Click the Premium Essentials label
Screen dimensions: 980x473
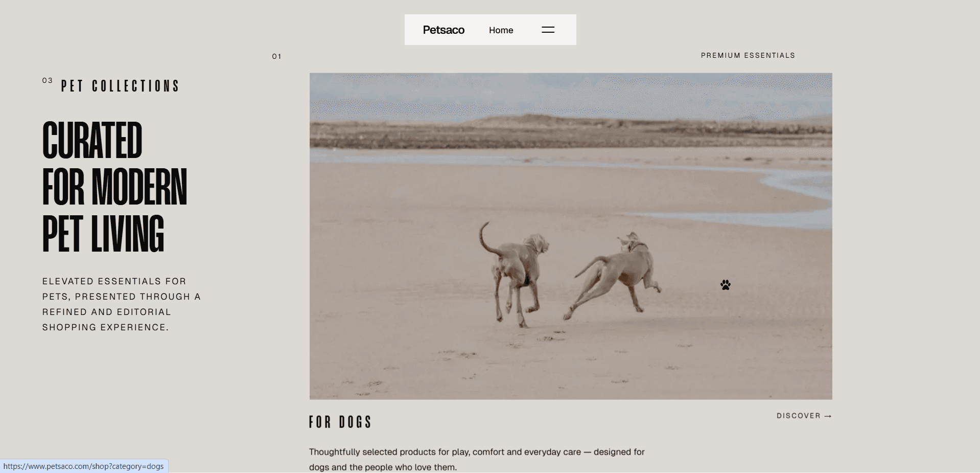748,55
